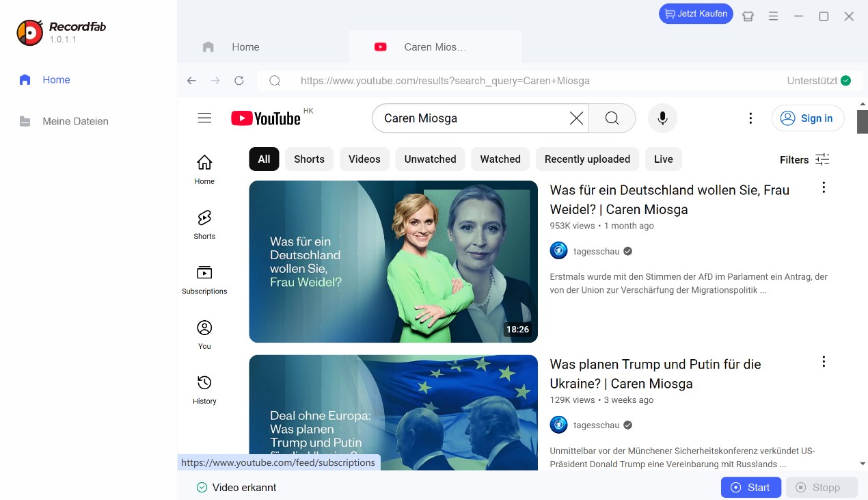
Task: Click tagesschau avatar under Trump und Putin video
Action: (x=558, y=425)
